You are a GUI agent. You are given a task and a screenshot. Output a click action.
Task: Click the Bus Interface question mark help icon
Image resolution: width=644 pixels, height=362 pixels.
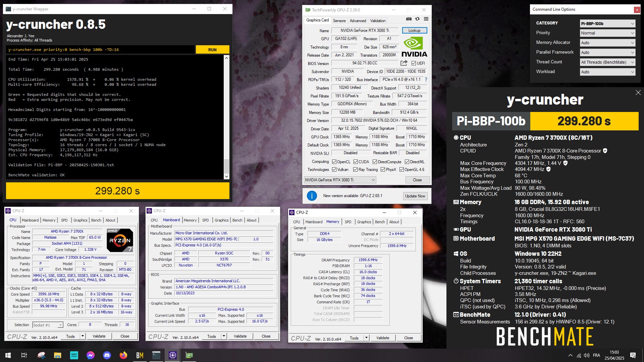click(x=426, y=79)
